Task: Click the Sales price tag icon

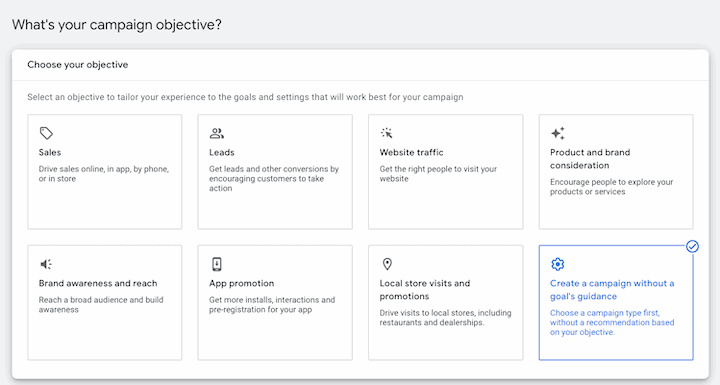Action: pos(46,133)
